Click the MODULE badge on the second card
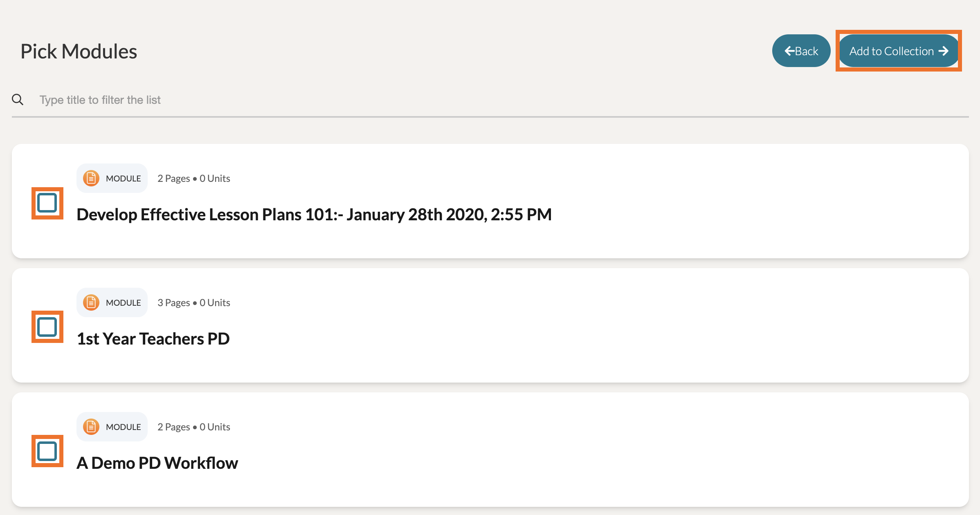 (x=112, y=302)
